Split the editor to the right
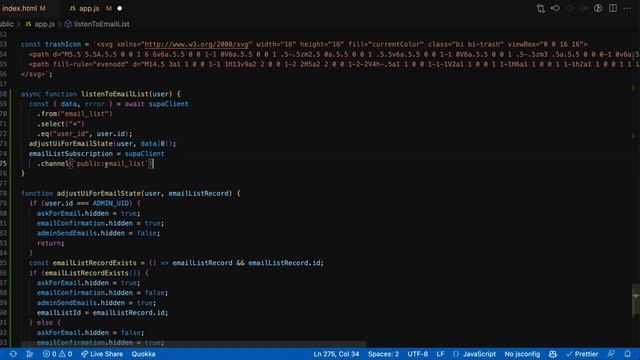 pyautogui.click(x=613, y=8)
